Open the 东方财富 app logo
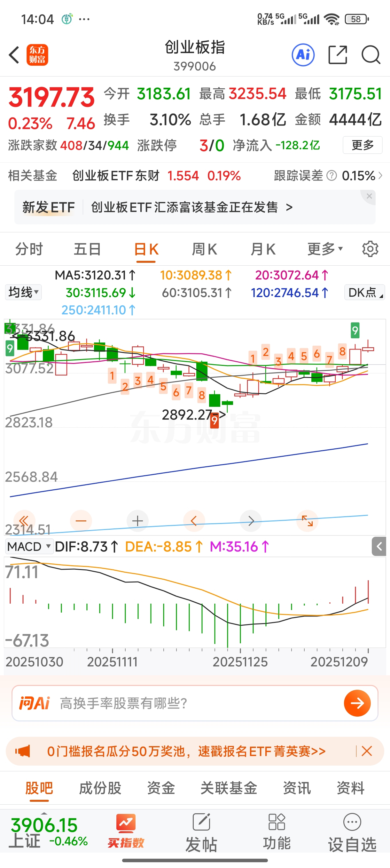The height and width of the screenshot is (868, 390). pos(37,55)
